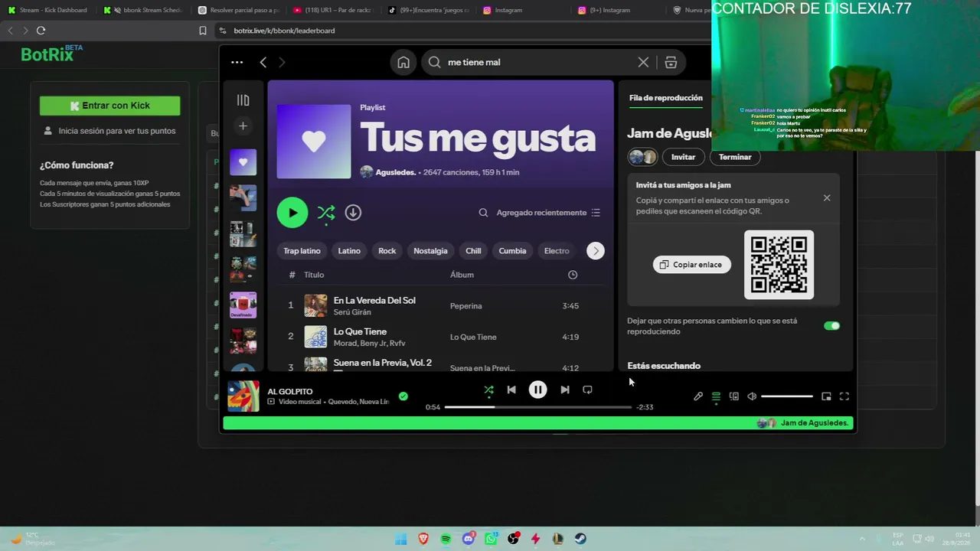Open Spotify from the taskbar
Screen dimensions: 980x551
click(446, 539)
